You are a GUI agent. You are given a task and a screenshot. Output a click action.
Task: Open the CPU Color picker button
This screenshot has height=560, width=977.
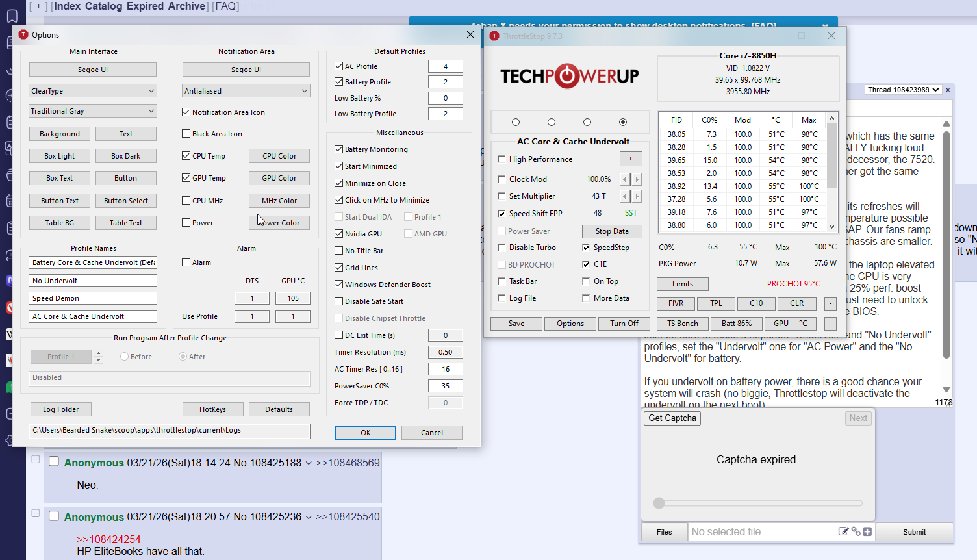click(279, 156)
